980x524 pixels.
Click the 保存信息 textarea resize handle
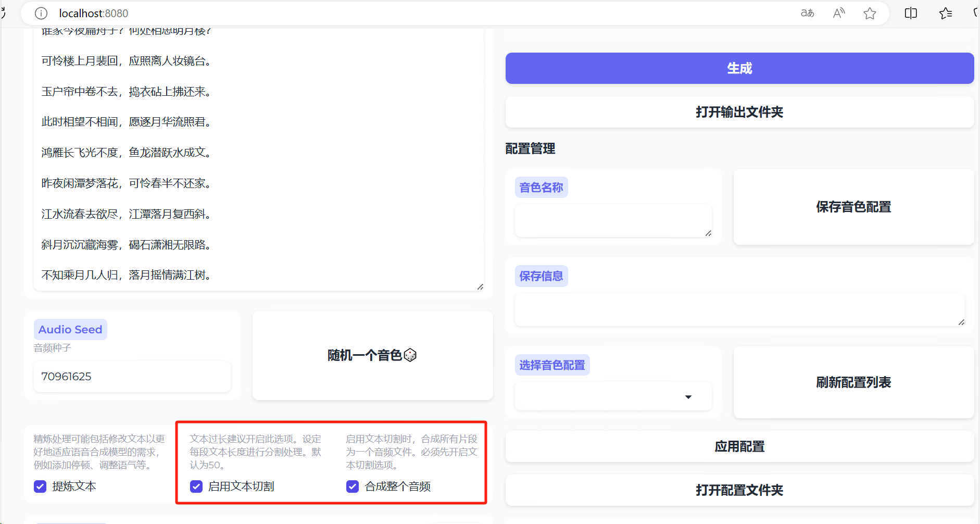click(961, 322)
